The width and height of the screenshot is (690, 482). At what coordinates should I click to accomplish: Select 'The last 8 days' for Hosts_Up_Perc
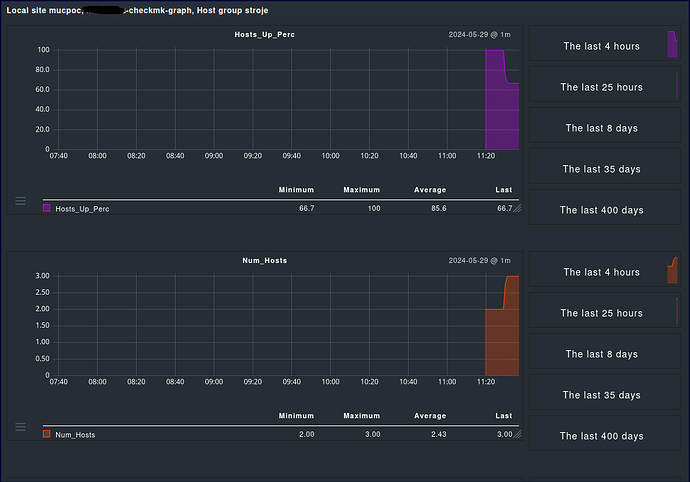point(601,128)
